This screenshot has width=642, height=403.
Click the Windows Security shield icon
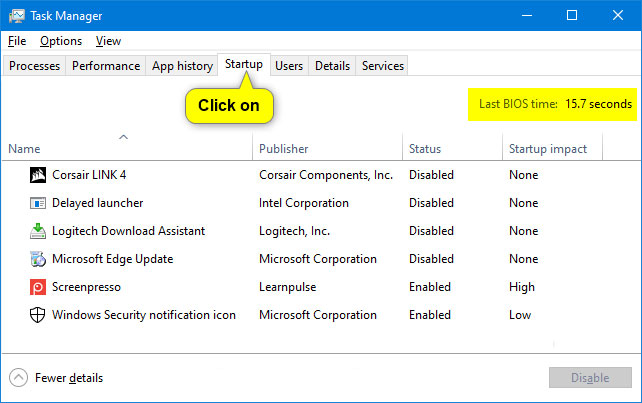point(38,315)
